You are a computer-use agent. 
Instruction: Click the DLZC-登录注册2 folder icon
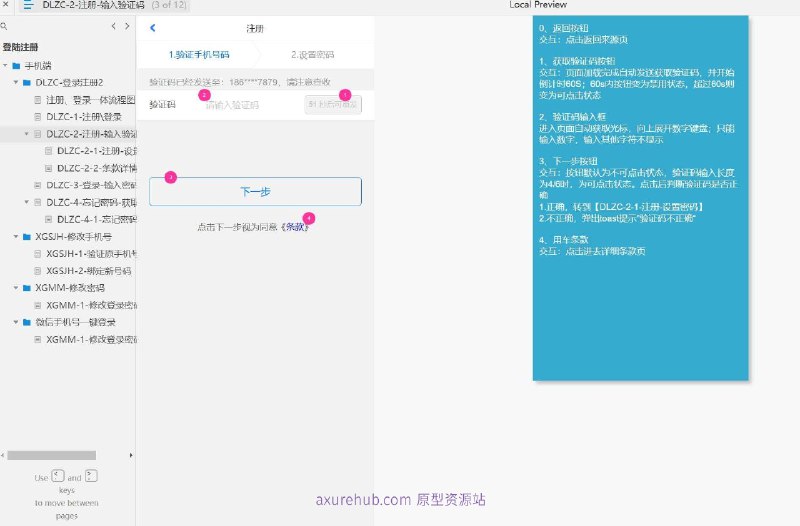[27, 83]
